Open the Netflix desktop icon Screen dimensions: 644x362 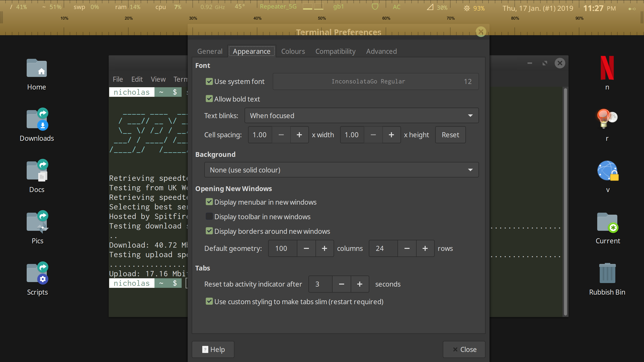(x=607, y=68)
